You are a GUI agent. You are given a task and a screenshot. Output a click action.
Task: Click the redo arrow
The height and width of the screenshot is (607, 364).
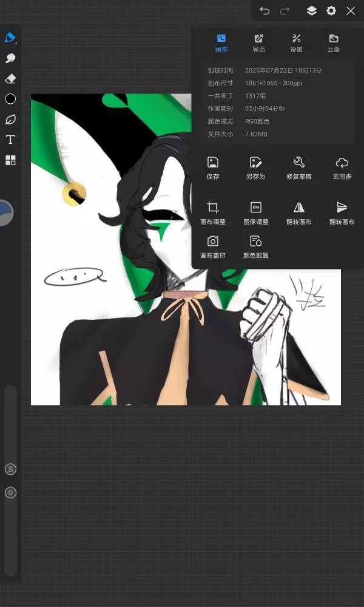tap(285, 10)
